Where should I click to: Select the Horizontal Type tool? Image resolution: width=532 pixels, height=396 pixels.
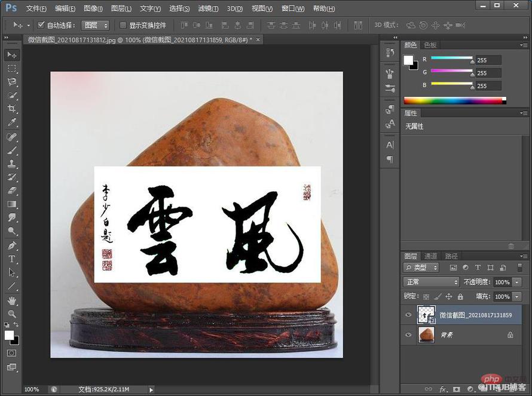12,259
